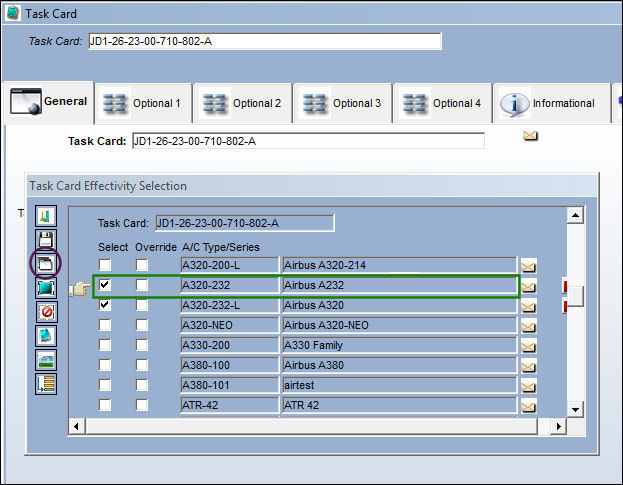Click the top header Task Card input field
This screenshot has height=485, width=623.
point(265,41)
